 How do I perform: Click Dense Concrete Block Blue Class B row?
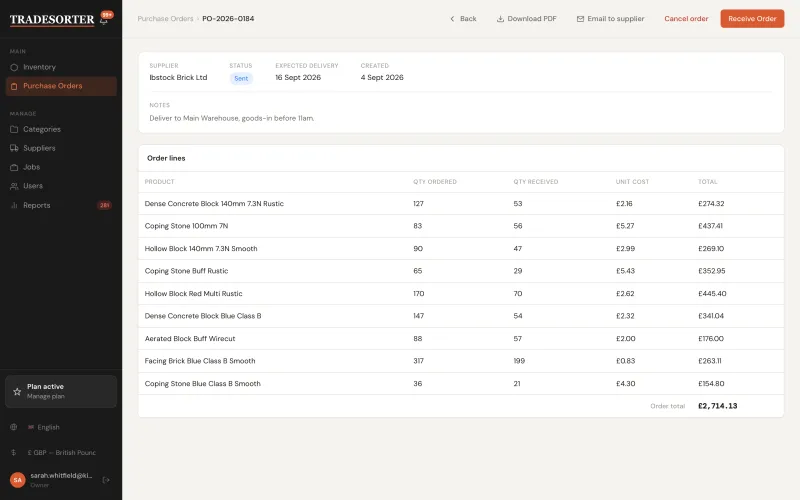461,316
